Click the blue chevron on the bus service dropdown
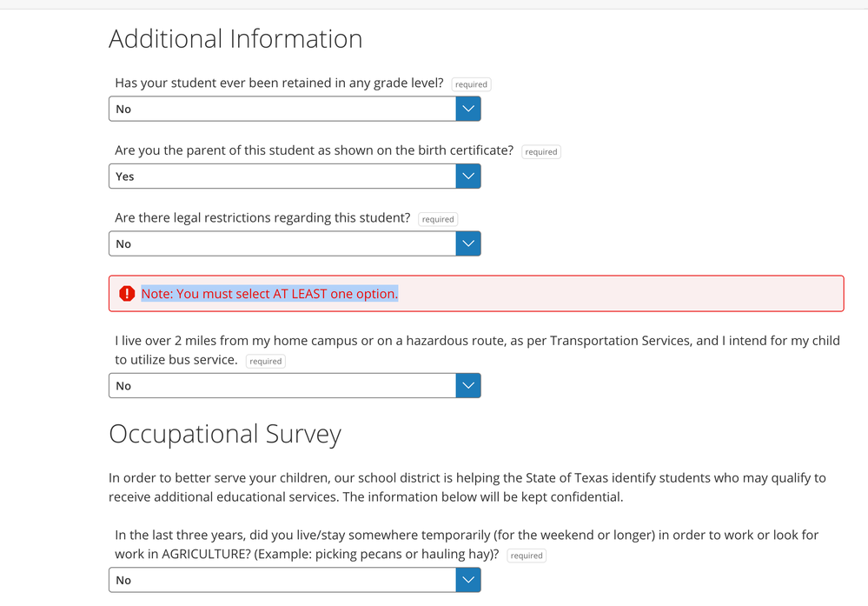Screen dimensions: 868x606 tap(467, 385)
